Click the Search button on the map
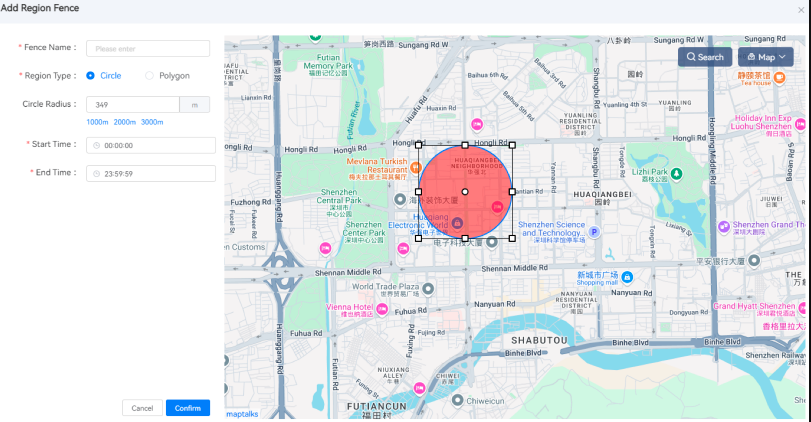811x422 pixels. tap(704, 57)
